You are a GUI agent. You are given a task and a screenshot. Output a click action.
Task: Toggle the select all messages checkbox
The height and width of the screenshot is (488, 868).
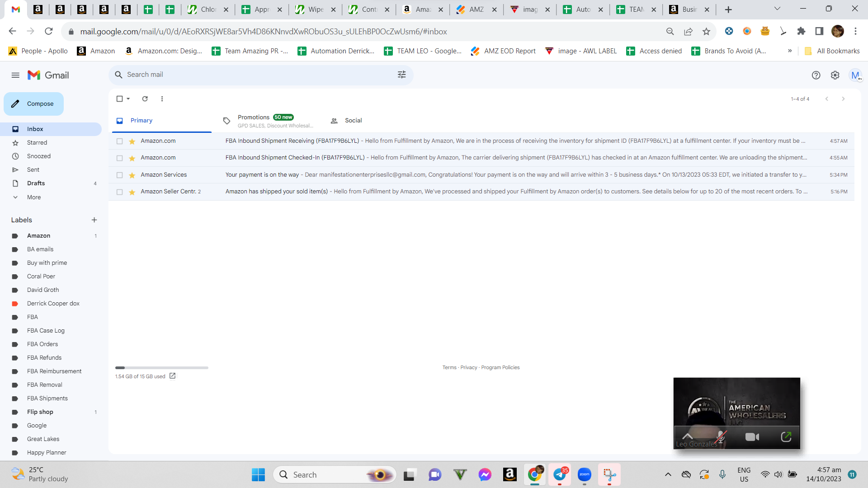(x=119, y=99)
